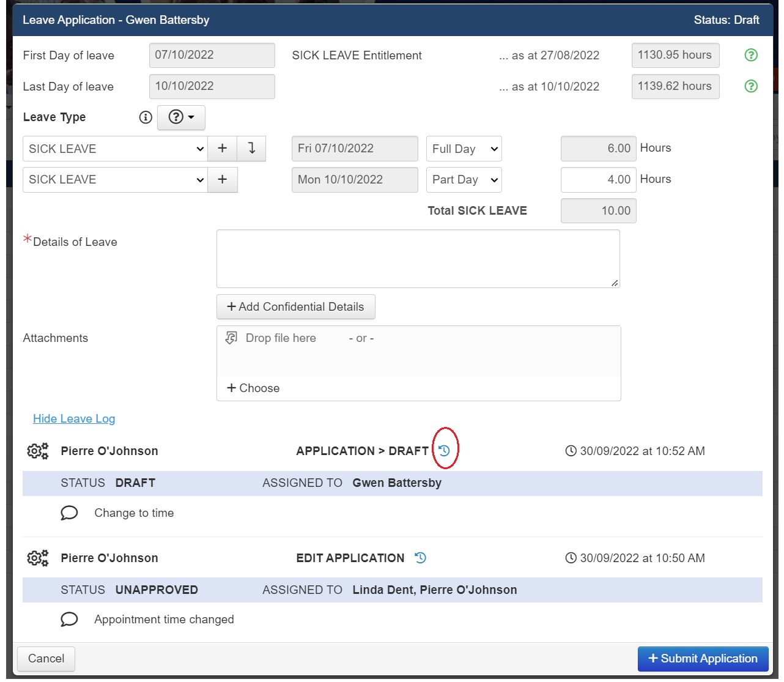The width and height of the screenshot is (784, 682).
Task: Open the second SICK LEAVE type dropdown
Action: pos(116,180)
